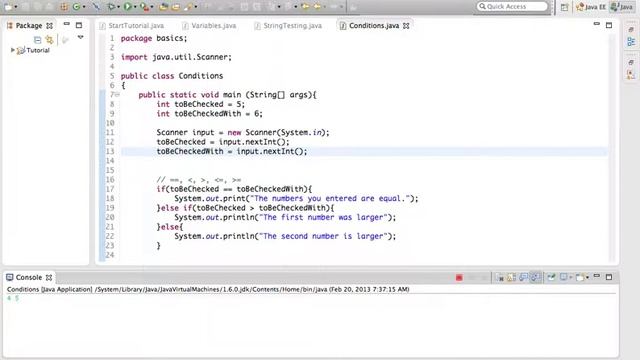640x360 pixels.
Task: Click the Open Type folder icon
Action: click(x=176, y=7)
